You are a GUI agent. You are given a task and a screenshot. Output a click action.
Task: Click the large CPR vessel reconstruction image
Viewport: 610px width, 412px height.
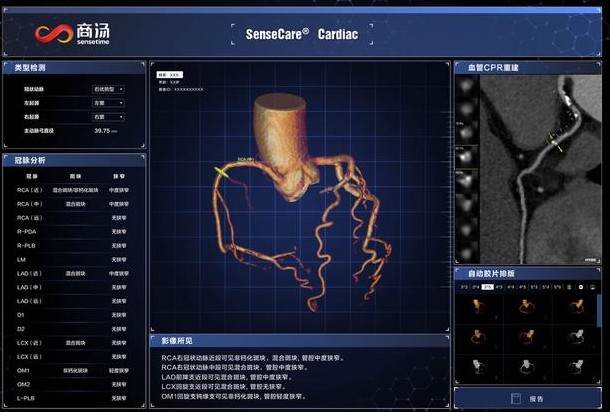(x=540, y=169)
